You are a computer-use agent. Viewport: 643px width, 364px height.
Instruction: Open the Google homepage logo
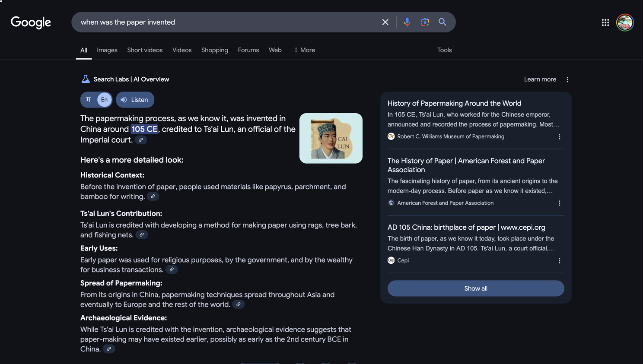[31, 22]
